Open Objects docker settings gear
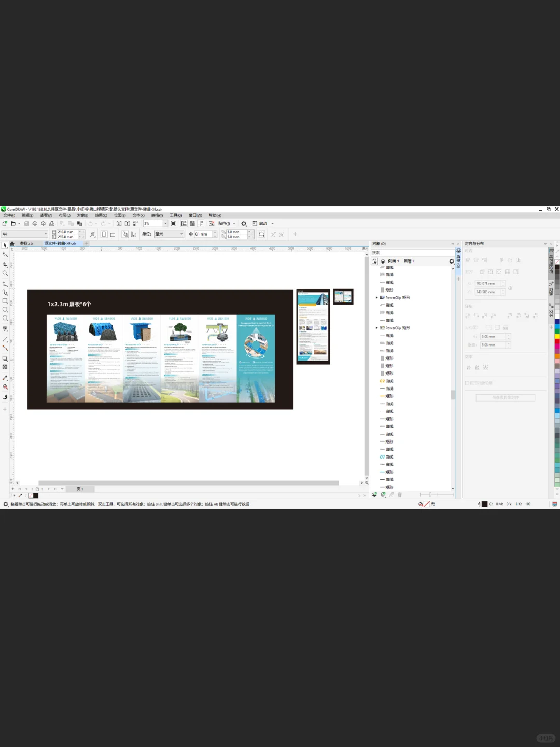This screenshot has width=560, height=747. [x=452, y=261]
